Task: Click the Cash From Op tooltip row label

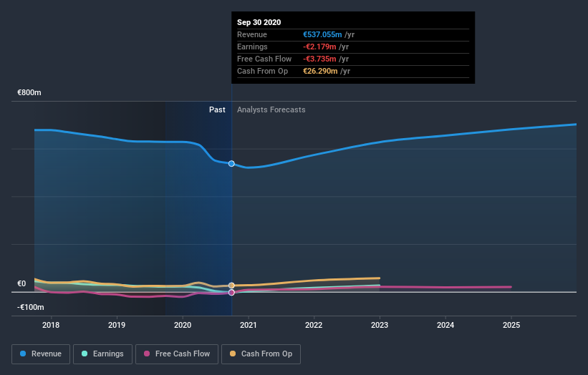Action: [263, 71]
